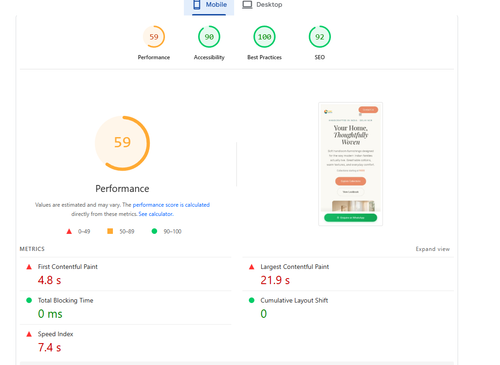Click Total Blocking Time green circle icon

point(29,300)
